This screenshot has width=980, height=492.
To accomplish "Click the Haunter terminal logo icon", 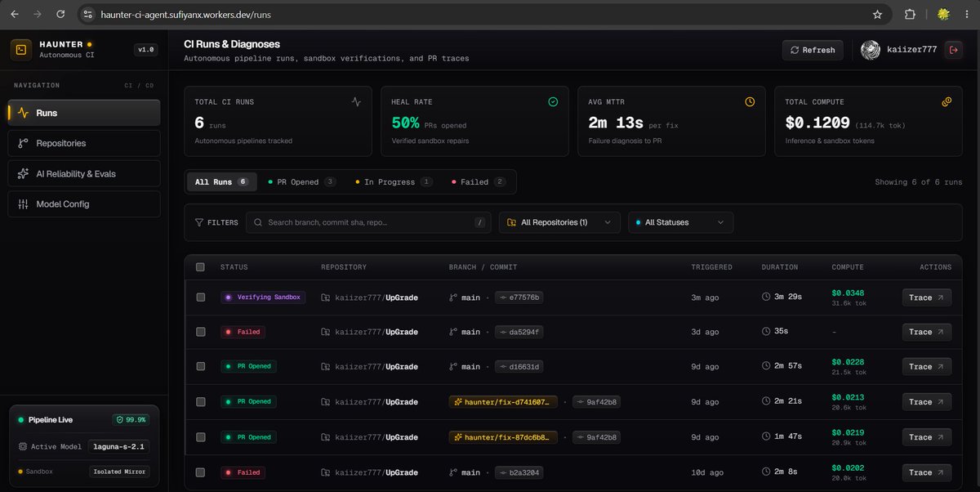I will tap(22, 50).
